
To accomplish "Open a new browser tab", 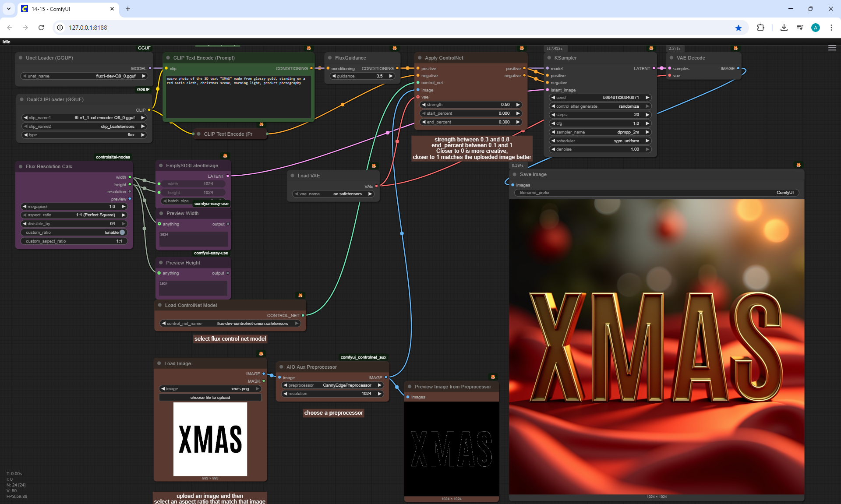I will coord(128,9).
